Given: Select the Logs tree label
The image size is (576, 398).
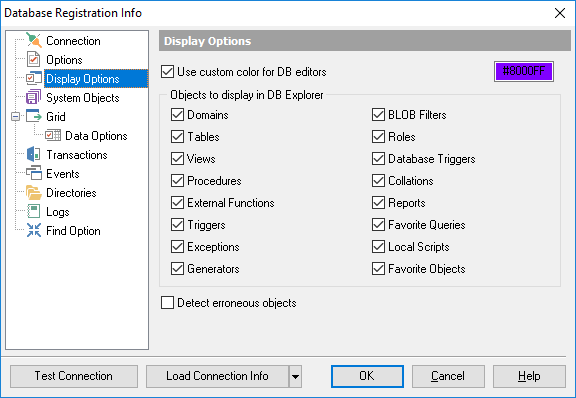Looking at the screenshot, I should [x=58, y=212].
